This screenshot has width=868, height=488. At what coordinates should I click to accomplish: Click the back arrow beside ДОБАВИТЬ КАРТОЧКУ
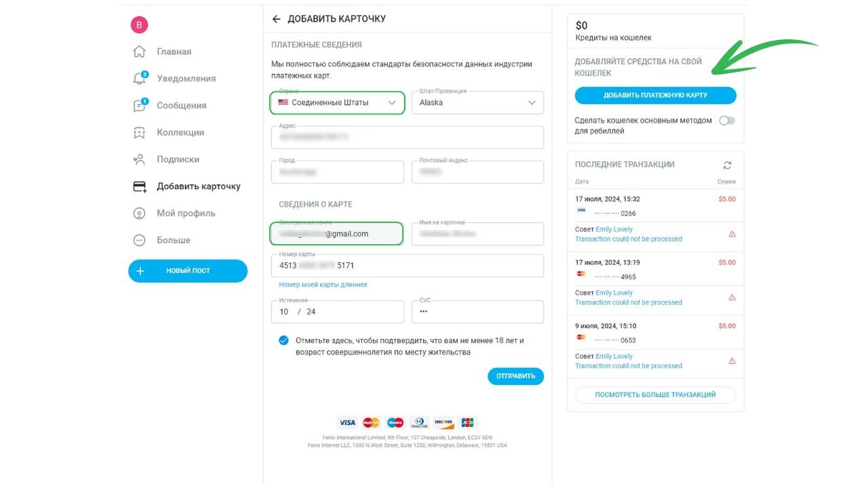276,19
